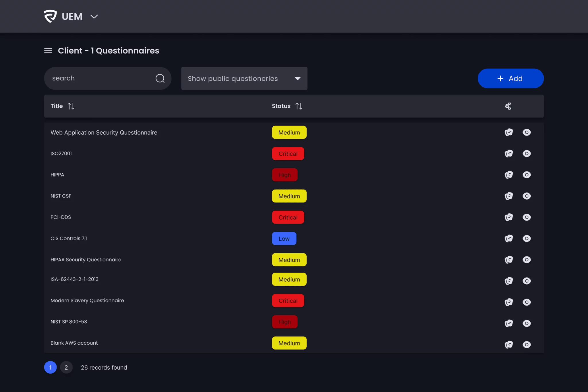Click the search magnifier icon
The height and width of the screenshot is (392, 588).
click(x=160, y=78)
